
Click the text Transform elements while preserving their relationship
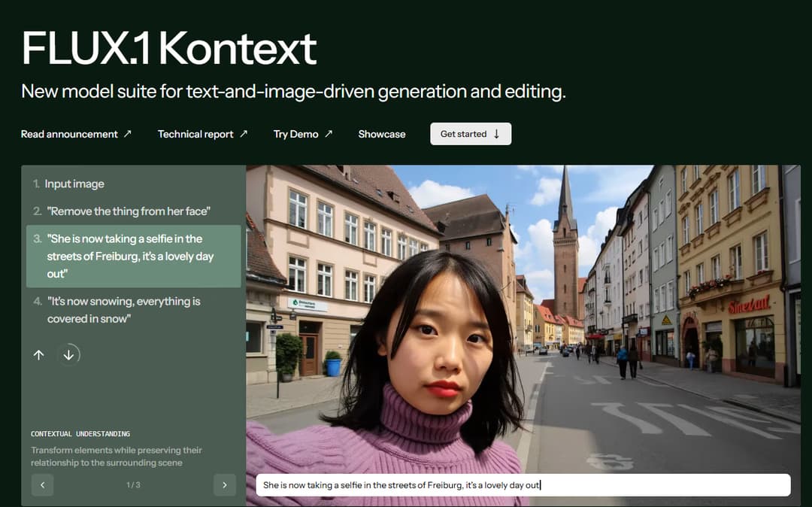117,457
